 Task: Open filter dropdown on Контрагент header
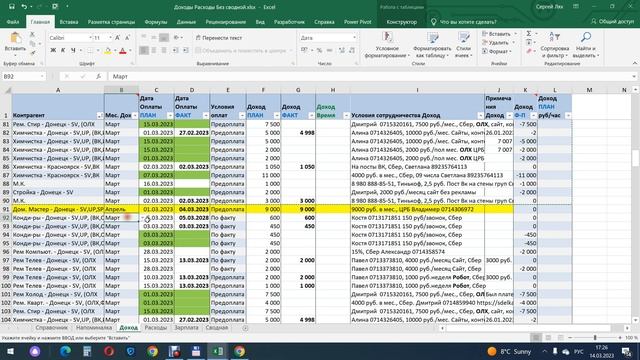[x=100, y=116]
